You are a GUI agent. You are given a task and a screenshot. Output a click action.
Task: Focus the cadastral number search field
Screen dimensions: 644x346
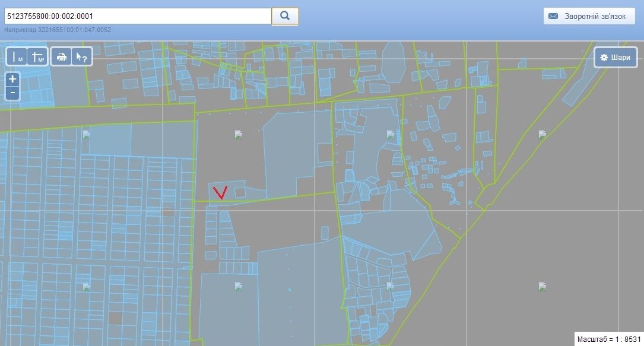tap(138, 16)
